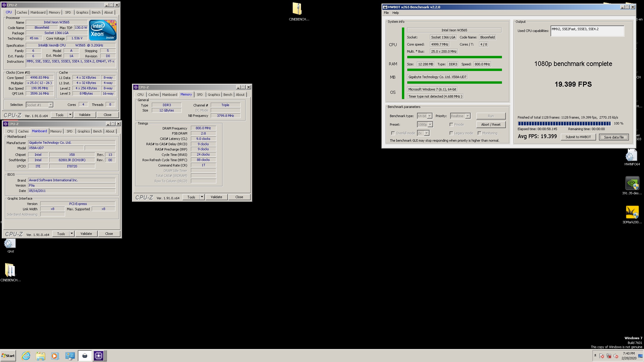This screenshot has height=362, width=644.
Task: Open SPD tab in the window showing the Memory tab
Action: click(200, 95)
